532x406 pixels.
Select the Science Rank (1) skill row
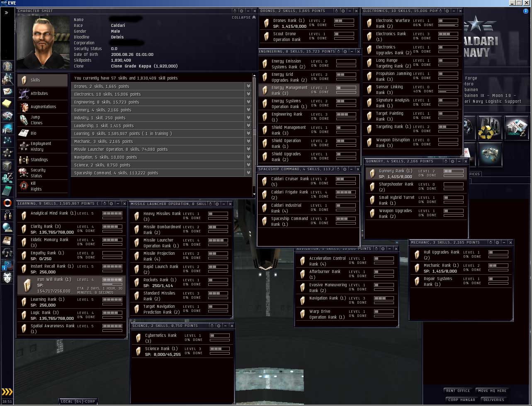click(182, 351)
